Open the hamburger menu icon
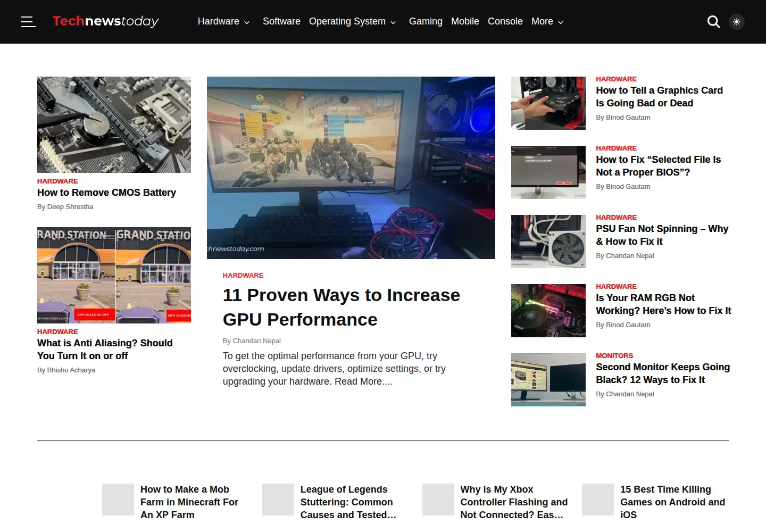766x532 pixels. pyautogui.click(x=28, y=22)
